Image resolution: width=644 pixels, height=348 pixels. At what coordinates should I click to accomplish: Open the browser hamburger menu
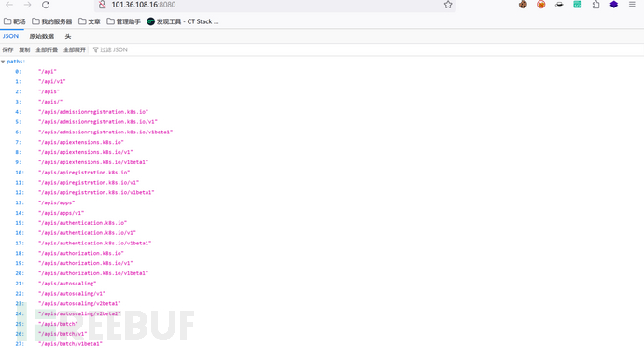pos(632,5)
